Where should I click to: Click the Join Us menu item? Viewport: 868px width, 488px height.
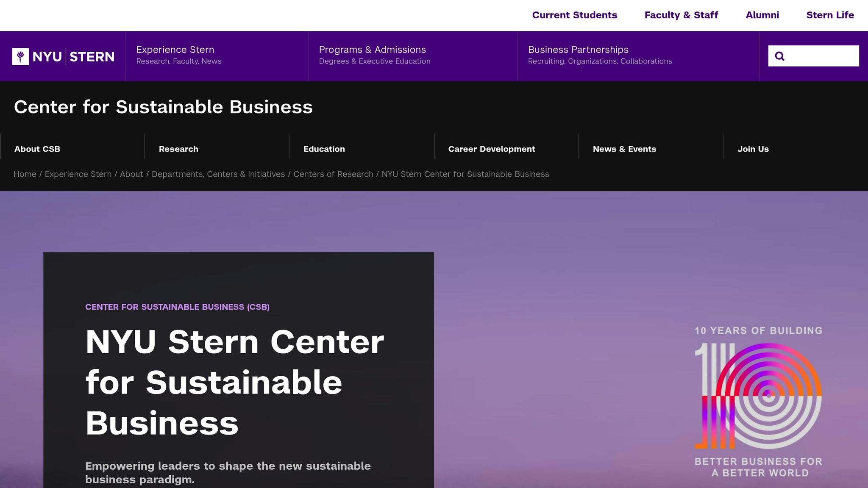[x=753, y=149]
